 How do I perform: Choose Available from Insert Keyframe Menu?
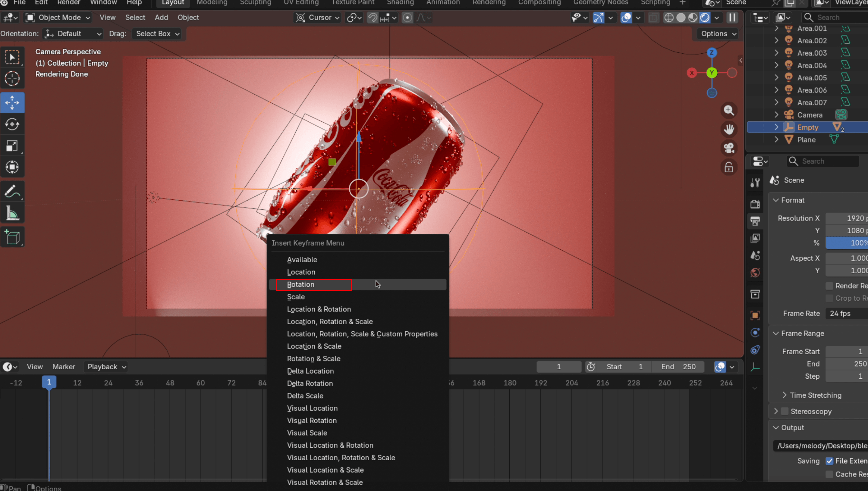coord(357,260)
